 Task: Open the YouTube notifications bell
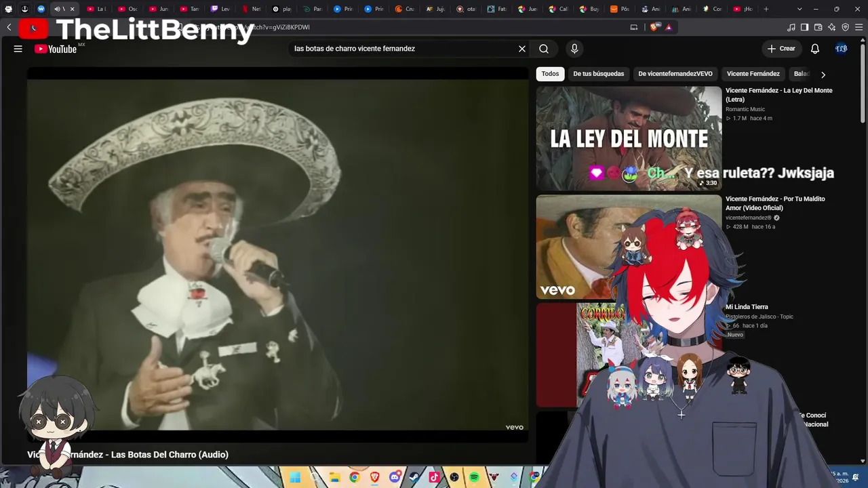815,49
